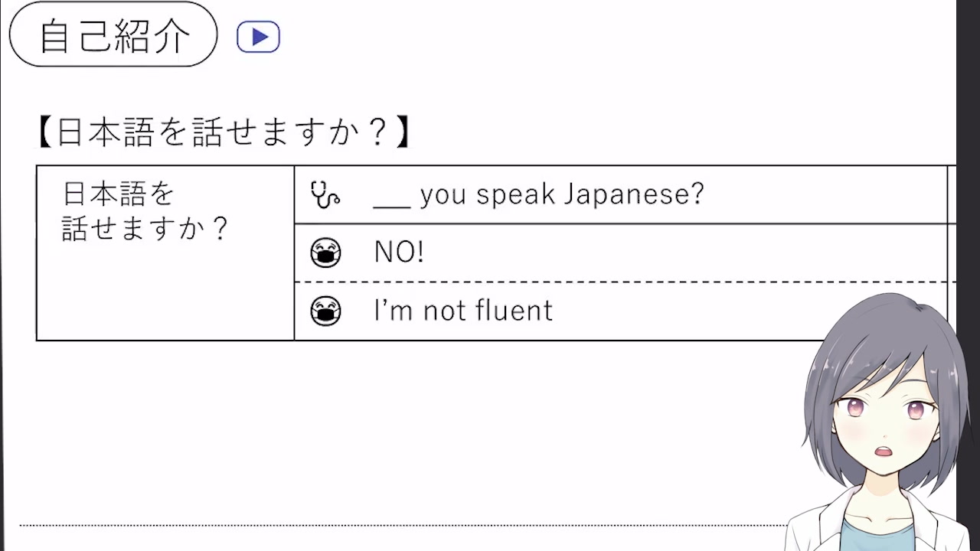Click the character's open mouth
Image resolution: width=980 pixels, height=551 pixels.
pos(884,452)
